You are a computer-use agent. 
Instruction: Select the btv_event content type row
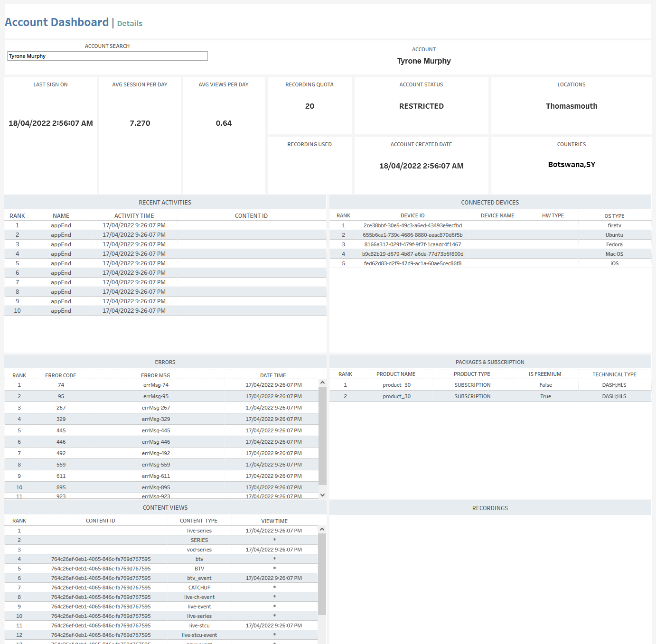199,578
